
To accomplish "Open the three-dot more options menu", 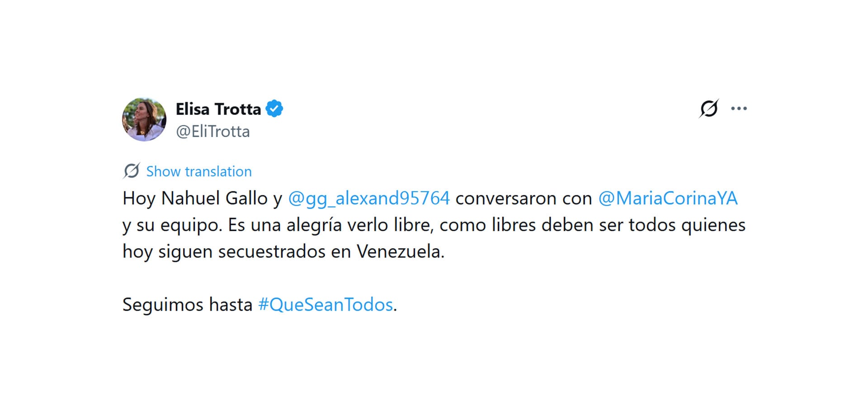I will 739,109.
